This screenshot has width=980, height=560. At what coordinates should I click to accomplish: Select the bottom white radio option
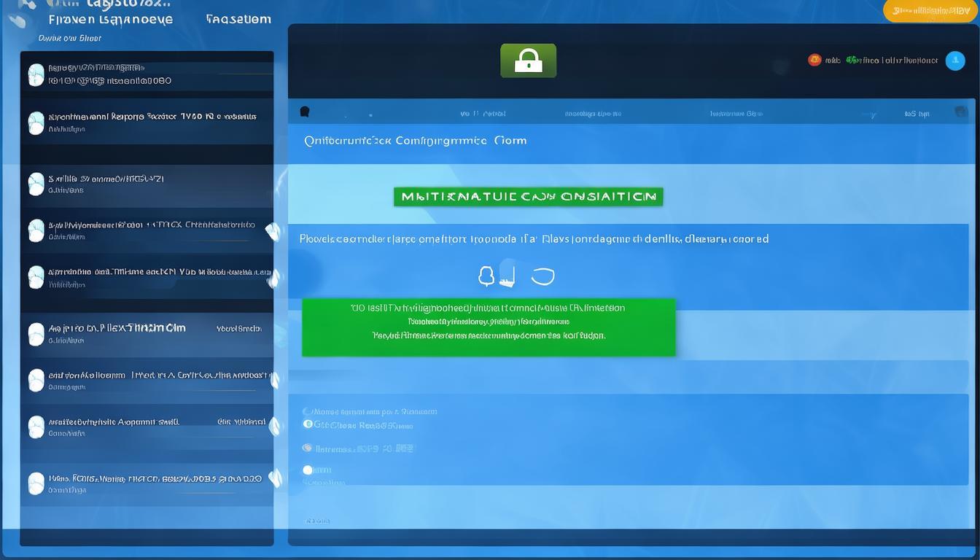(308, 470)
